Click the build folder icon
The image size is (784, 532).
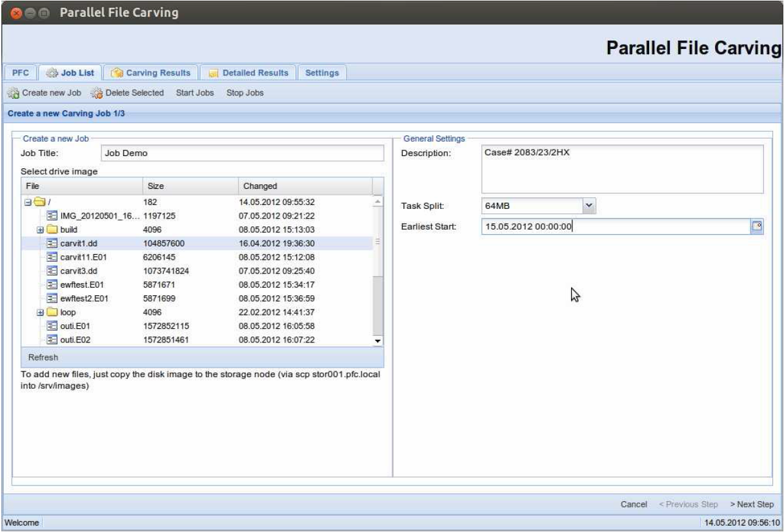(x=54, y=230)
